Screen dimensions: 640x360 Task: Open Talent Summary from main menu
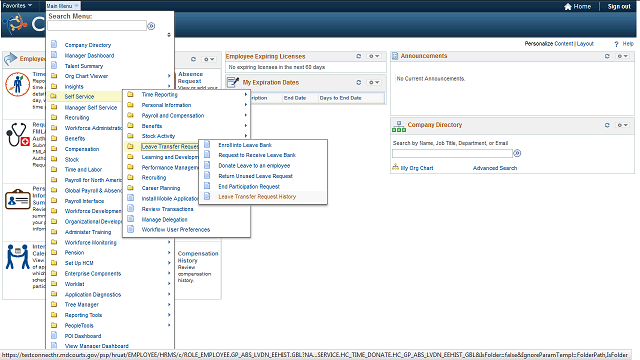(84, 66)
